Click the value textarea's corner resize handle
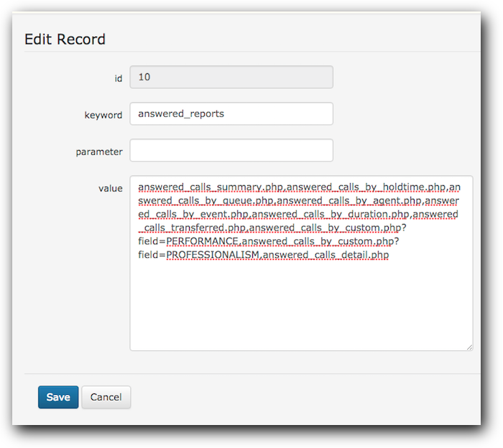Image resolution: width=503 pixels, height=448 pixels. tap(470, 347)
